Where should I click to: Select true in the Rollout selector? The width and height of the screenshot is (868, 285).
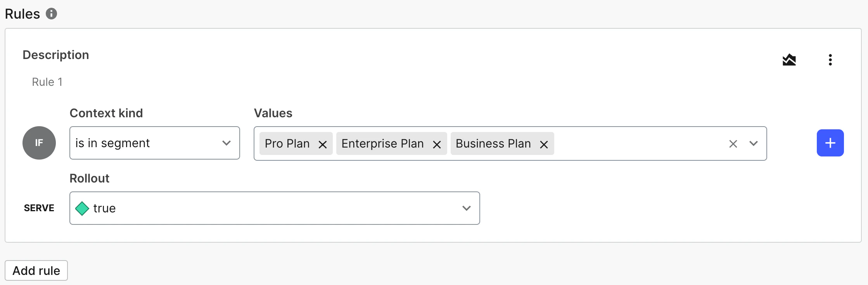tap(275, 208)
